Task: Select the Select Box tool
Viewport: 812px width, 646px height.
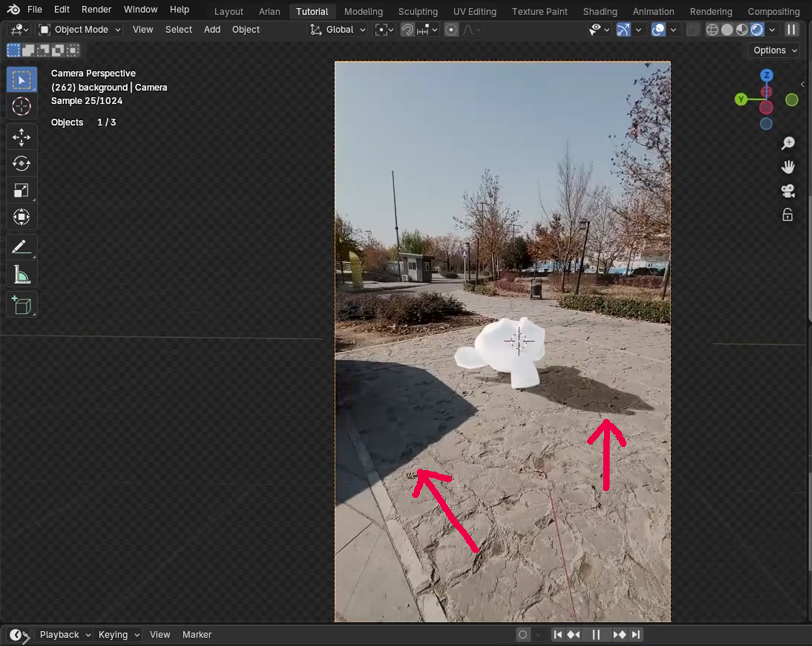Action: click(21, 80)
